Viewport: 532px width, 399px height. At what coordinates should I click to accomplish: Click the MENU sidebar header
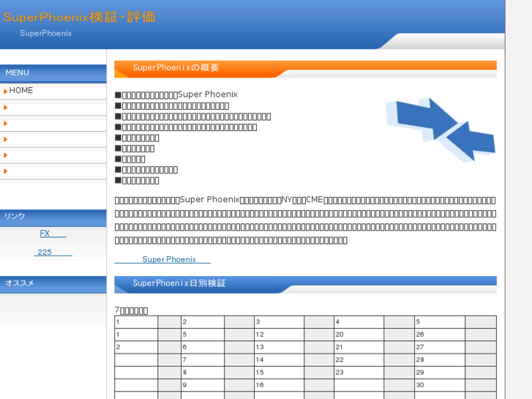click(53, 73)
